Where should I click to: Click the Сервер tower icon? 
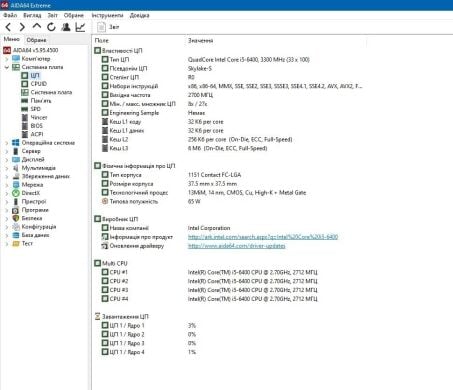16,151
